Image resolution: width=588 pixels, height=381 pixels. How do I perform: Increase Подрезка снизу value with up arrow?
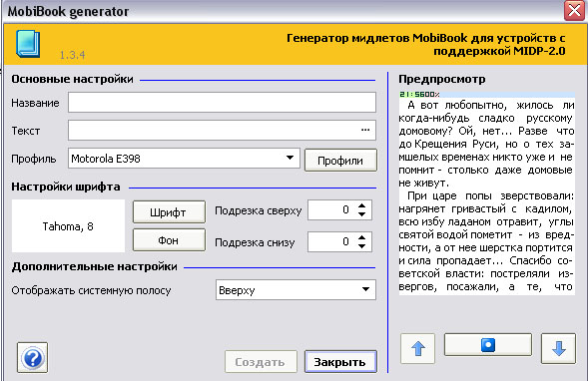(361, 237)
